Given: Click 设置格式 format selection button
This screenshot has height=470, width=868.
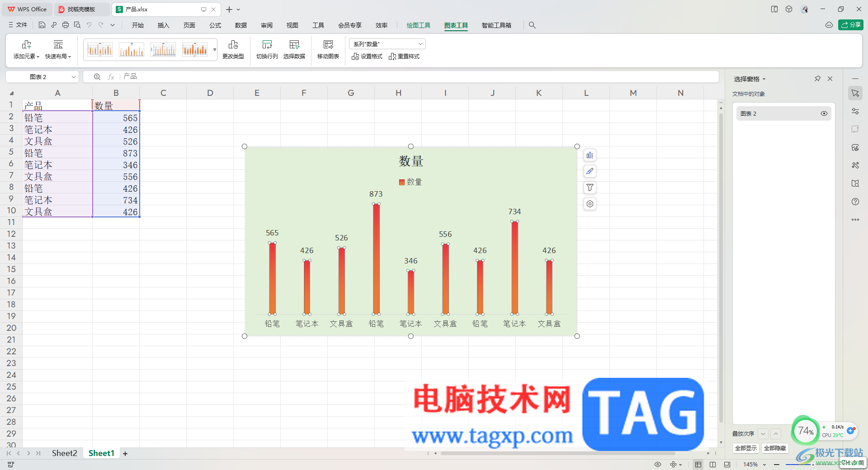Looking at the screenshot, I should coord(367,56).
